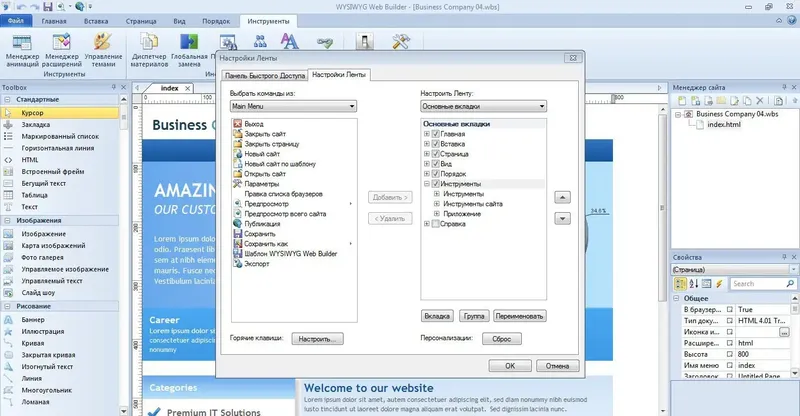Image resolution: width=800 pixels, height=416 pixels.
Task: Switch to Панель Быстрого Доступа tab
Action: coord(265,76)
